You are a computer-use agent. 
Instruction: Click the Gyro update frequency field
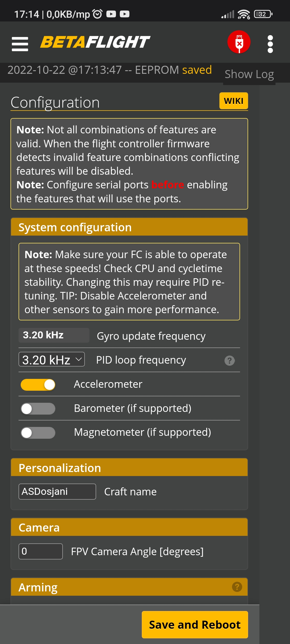pos(54,335)
